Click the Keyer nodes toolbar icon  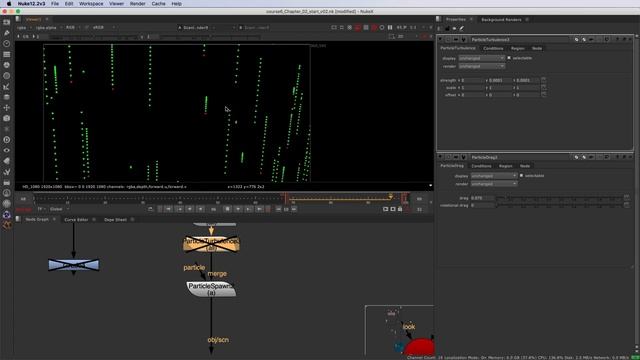pyautogui.click(x=7, y=86)
